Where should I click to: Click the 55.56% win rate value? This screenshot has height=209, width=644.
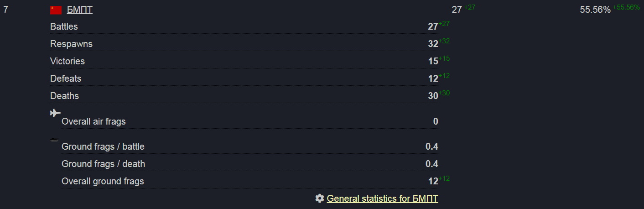click(595, 10)
